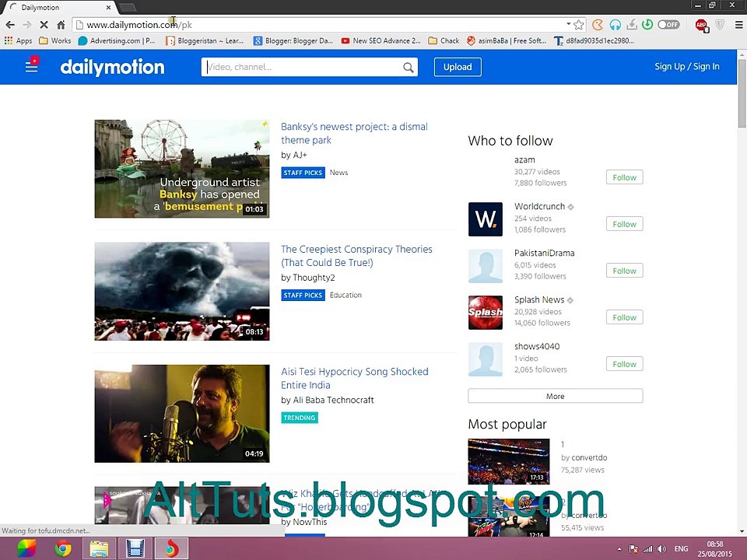Image resolution: width=747 pixels, height=560 pixels.
Task: Open the Chrome menu button
Action: (x=738, y=25)
